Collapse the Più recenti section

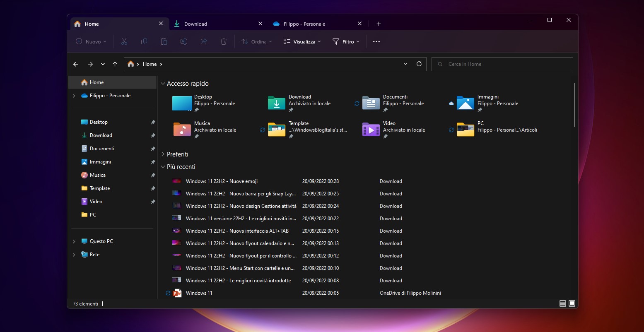click(163, 167)
